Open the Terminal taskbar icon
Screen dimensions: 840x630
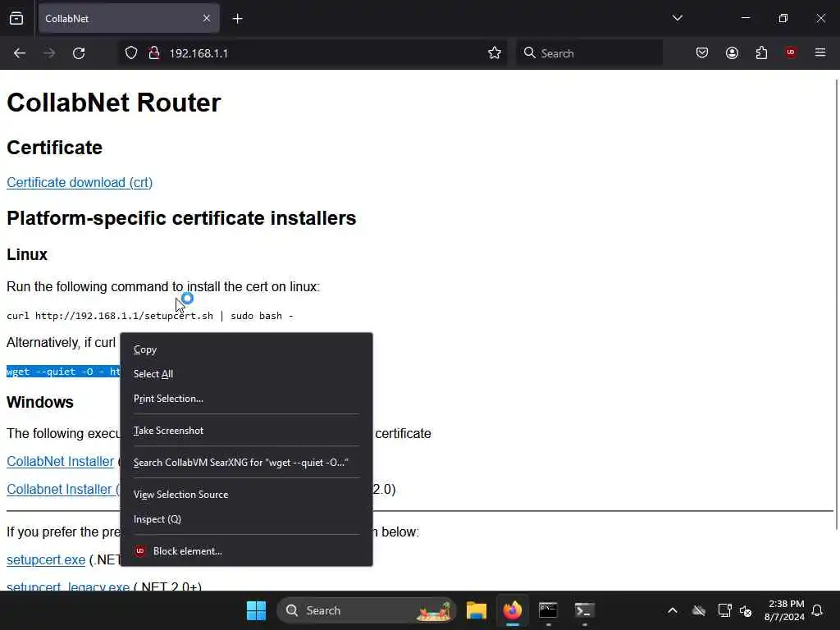click(584, 610)
